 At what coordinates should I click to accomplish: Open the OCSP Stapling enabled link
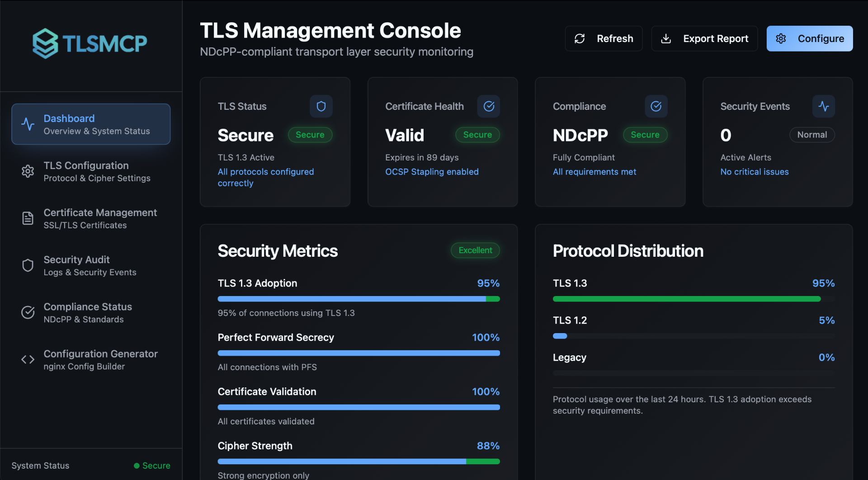432,172
